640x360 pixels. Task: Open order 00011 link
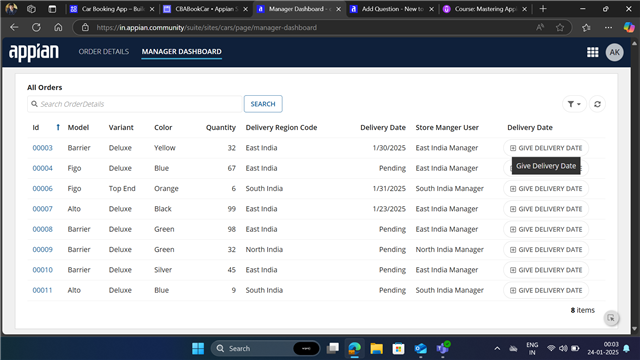tap(42, 290)
